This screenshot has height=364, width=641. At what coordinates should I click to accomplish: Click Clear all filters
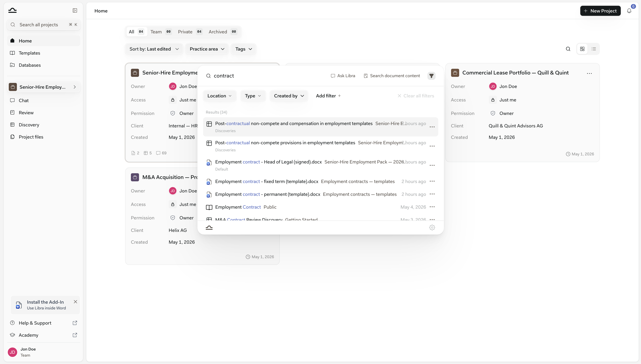tap(416, 96)
